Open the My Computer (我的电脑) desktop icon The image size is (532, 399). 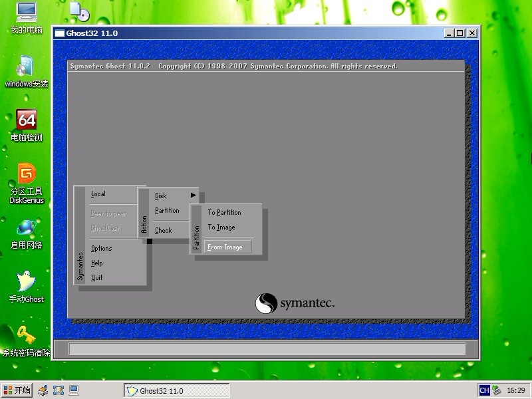[x=27, y=13]
